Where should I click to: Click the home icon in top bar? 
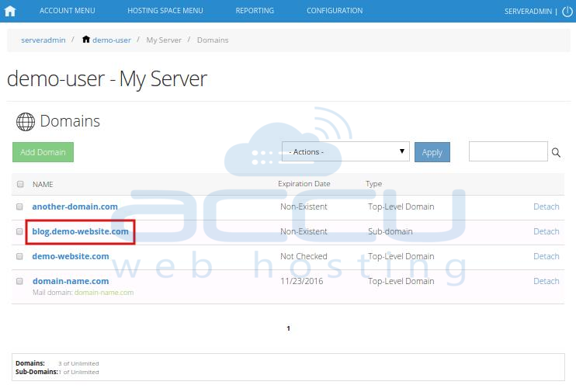coord(10,11)
